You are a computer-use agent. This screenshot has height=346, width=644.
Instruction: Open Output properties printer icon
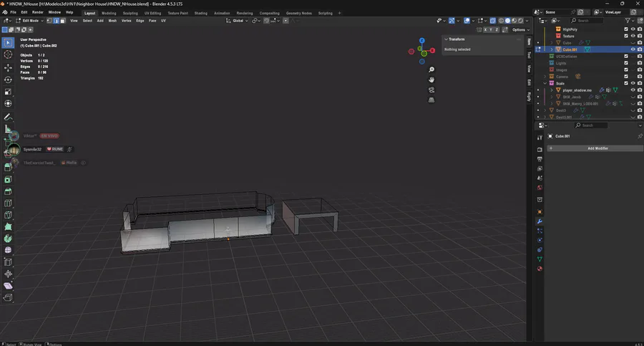[540, 159]
